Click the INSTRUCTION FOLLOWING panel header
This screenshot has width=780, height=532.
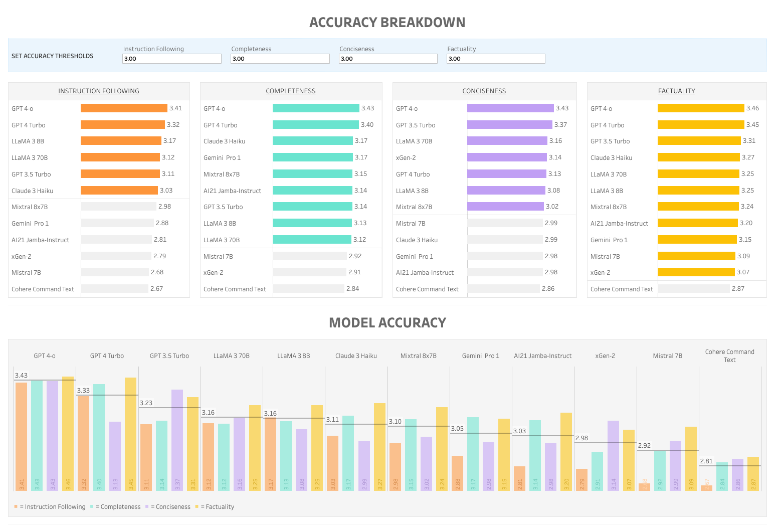[x=99, y=91]
